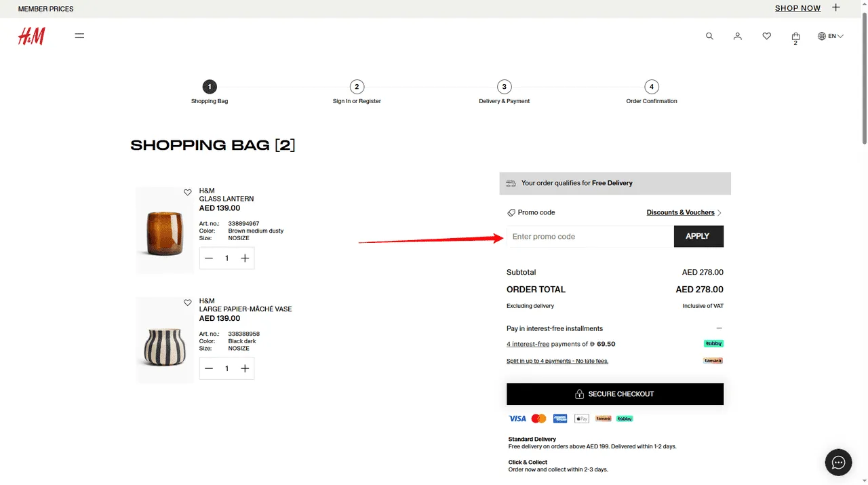Click tabby badge below checkout button
Image resolution: width=868 pixels, height=485 pixels.
point(625,419)
